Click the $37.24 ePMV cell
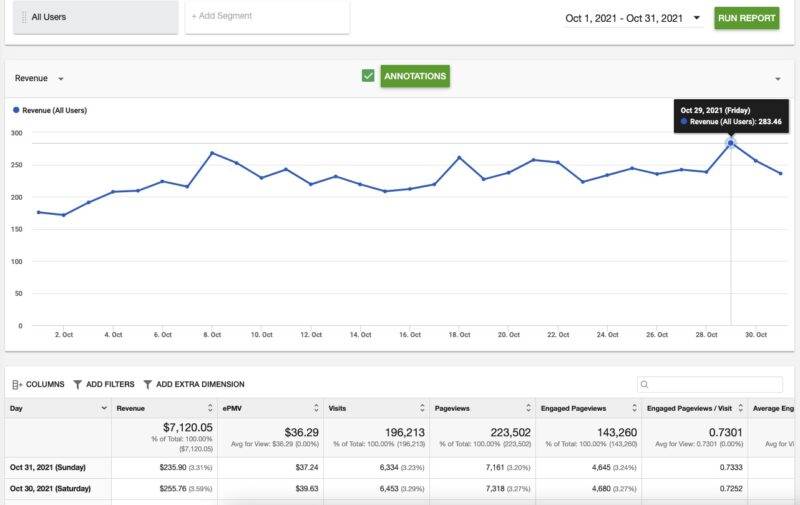 tap(307, 467)
